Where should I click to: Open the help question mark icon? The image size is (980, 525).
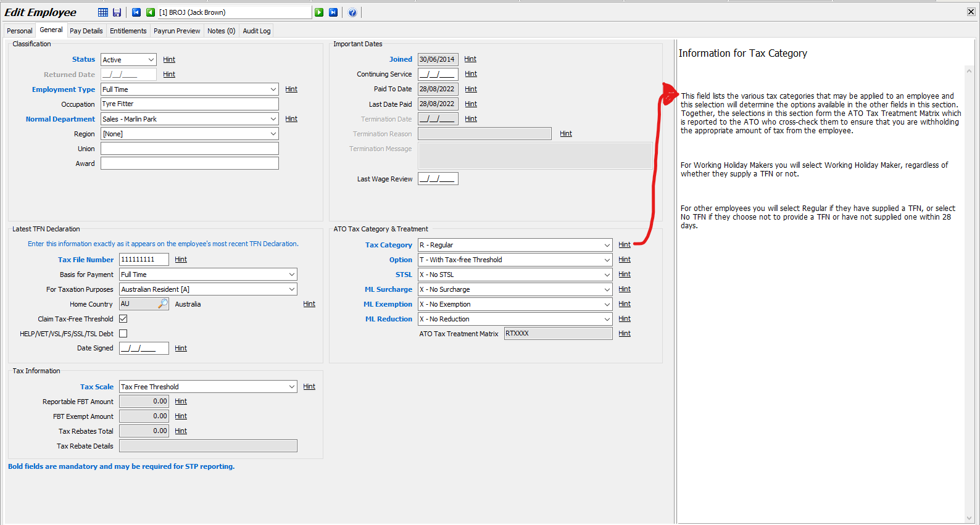(352, 12)
